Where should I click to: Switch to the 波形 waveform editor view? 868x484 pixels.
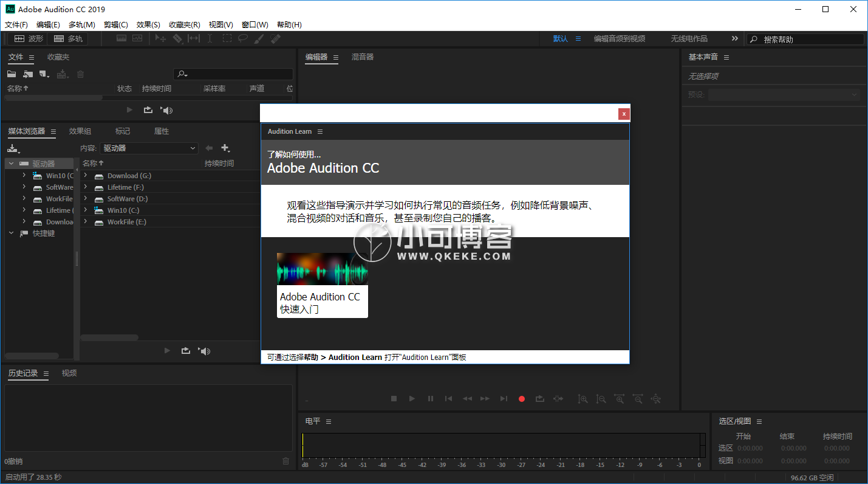coord(29,38)
